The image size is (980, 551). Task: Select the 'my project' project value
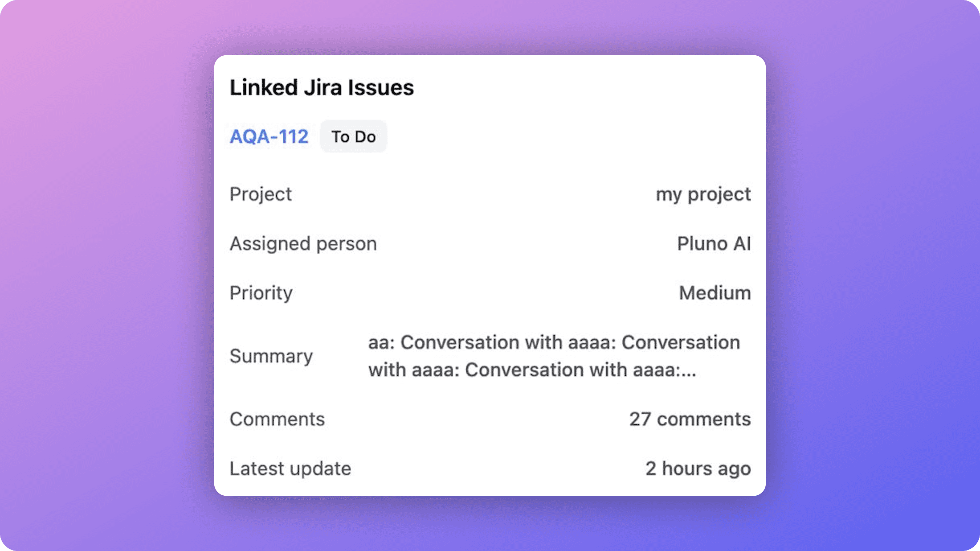coord(703,193)
